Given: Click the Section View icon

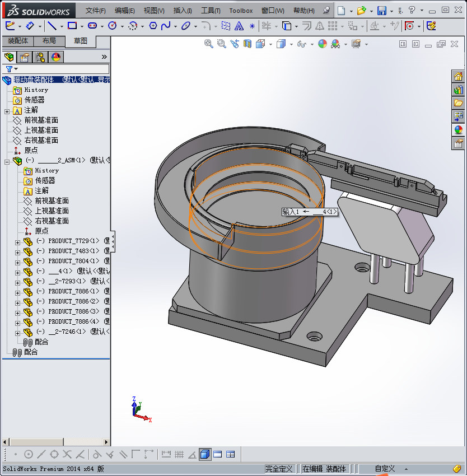Looking at the screenshot, I should (246, 44).
